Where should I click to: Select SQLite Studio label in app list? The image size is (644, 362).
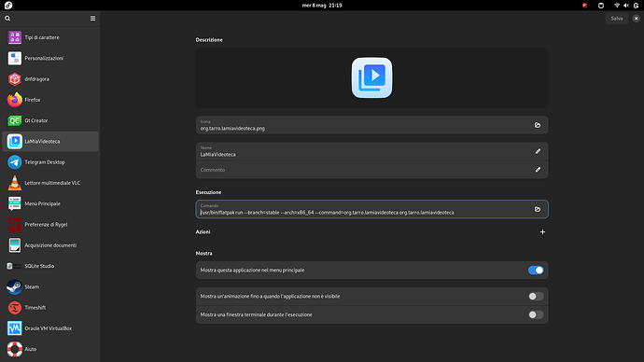(39, 266)
